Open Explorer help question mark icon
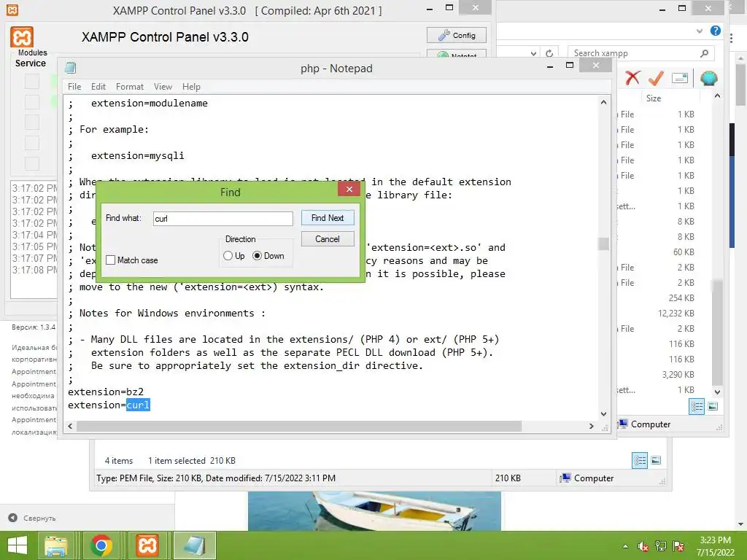The height and width of the screenshot is (560, 747). [715, 31]
